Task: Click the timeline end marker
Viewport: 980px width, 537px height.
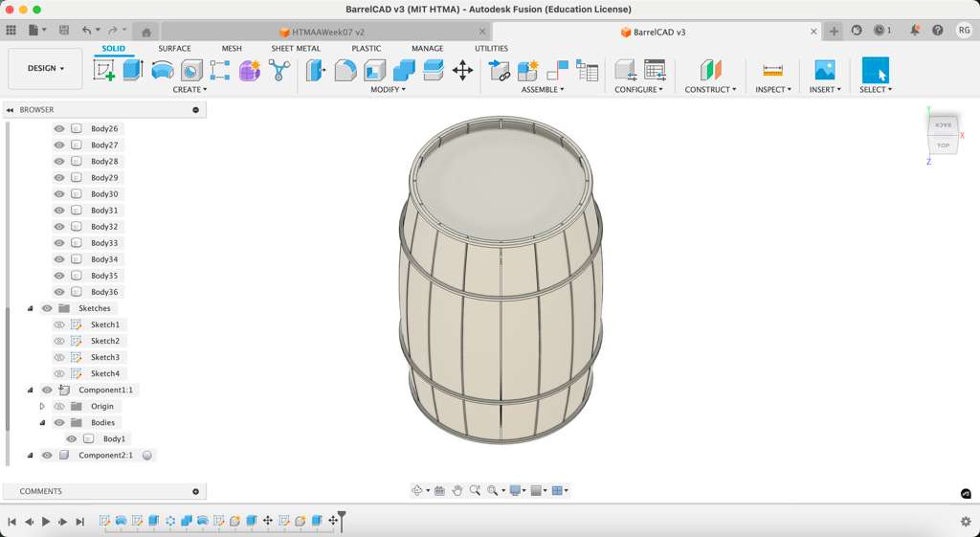Action: pyautogui.click(x=342, y=519)
